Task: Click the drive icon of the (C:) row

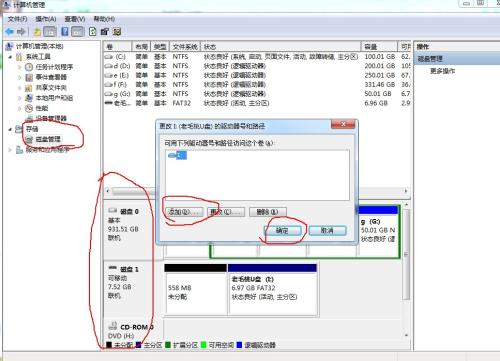Action: coord(109,57)
